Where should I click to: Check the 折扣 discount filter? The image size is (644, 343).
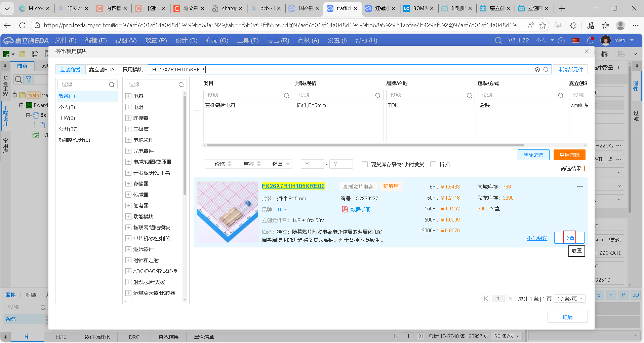pos(434,164)
